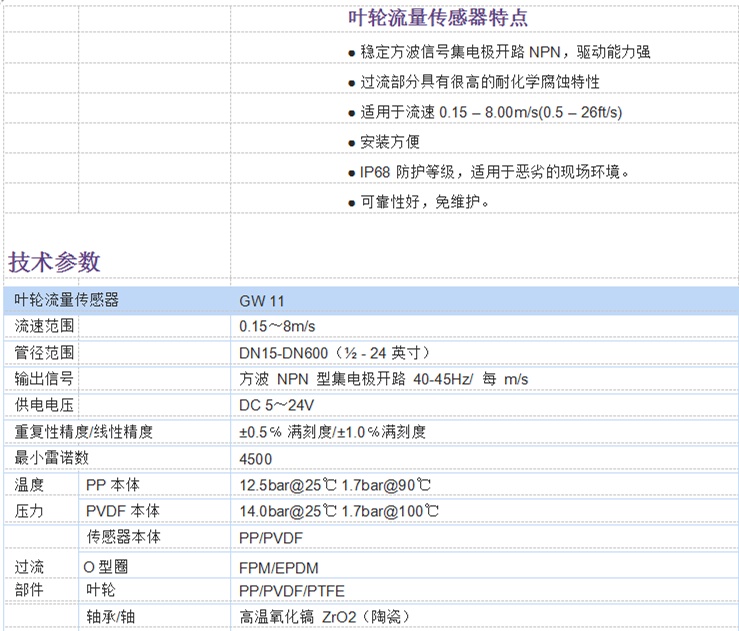Click the 0.15～8m/s value cell
Viewport: 739px width, 631px height.
pos(277,326)
